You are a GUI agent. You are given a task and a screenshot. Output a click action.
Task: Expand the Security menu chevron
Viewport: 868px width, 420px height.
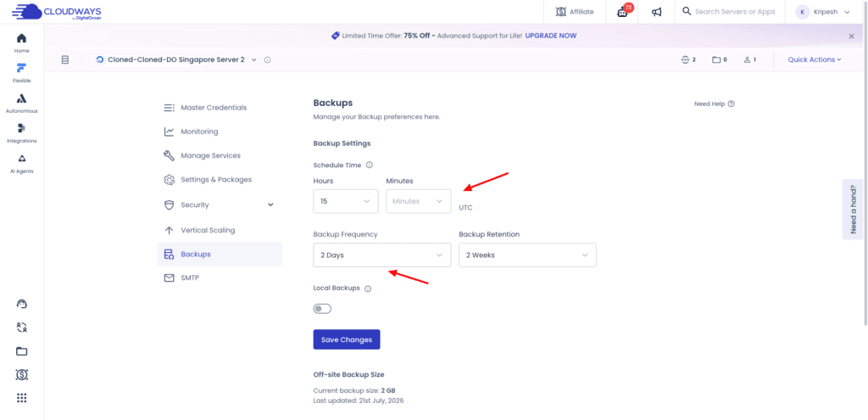pyautogui.click(x=270, y=204)
